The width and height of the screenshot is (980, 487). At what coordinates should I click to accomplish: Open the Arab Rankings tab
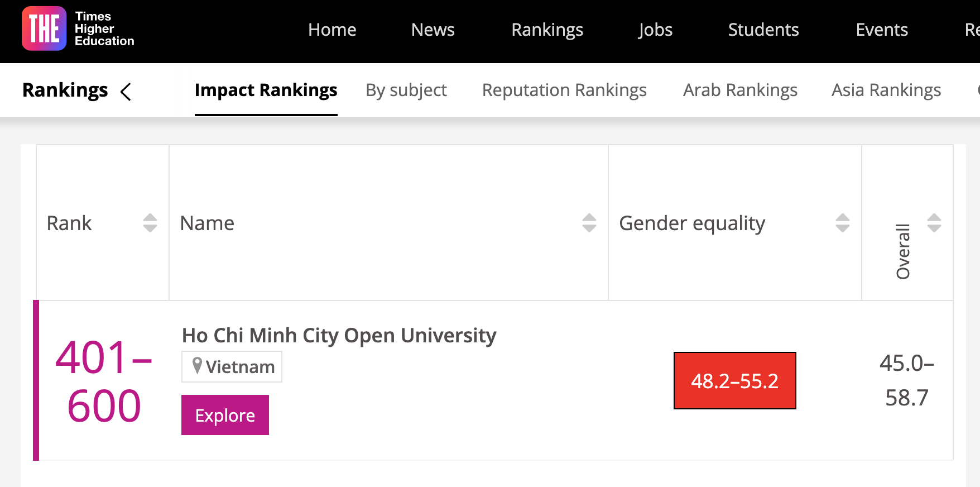tap(740, 90)
